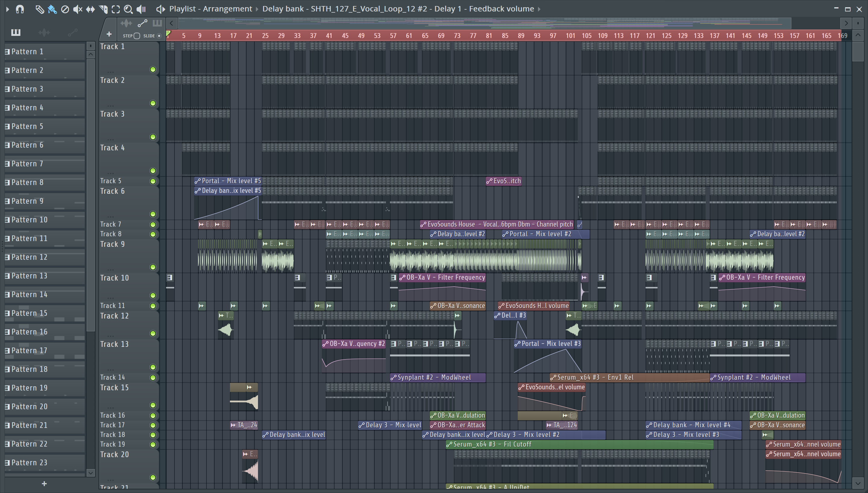Select the Slip tool

90,9
